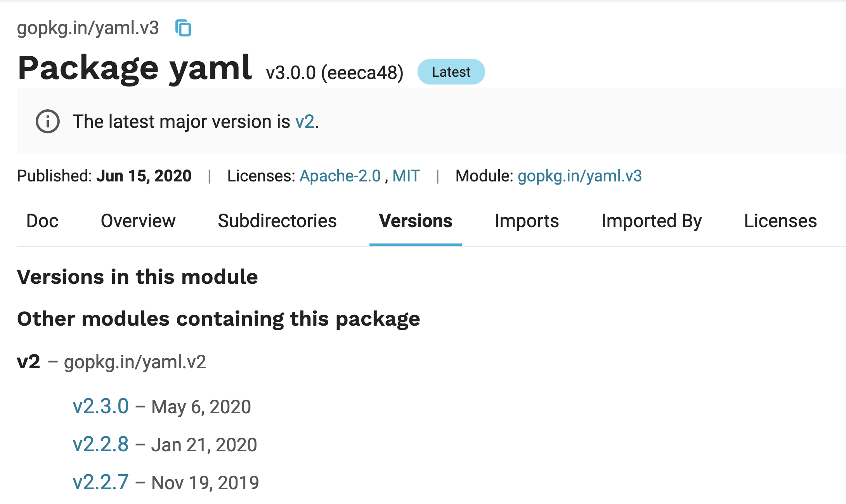The image size is (846, 504).
Task: Switch to the Doc tab
Action: [42, 221]
